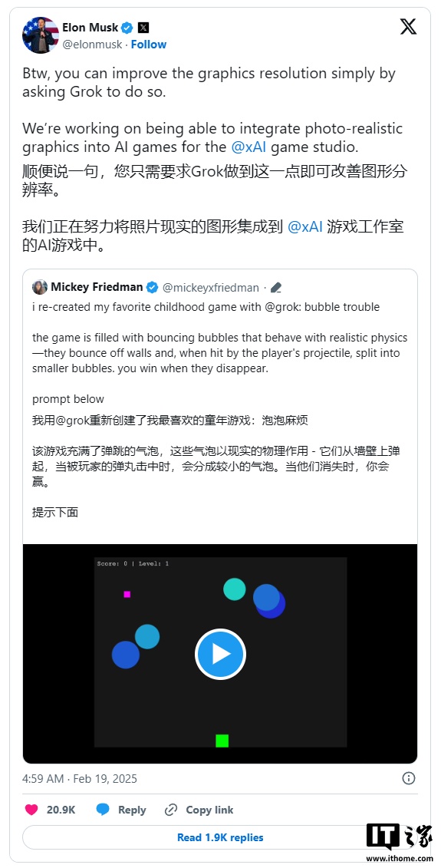Follow the @elonmusk account
The height and width of the screenshot is (868, 441).
[x=148, y=45]
